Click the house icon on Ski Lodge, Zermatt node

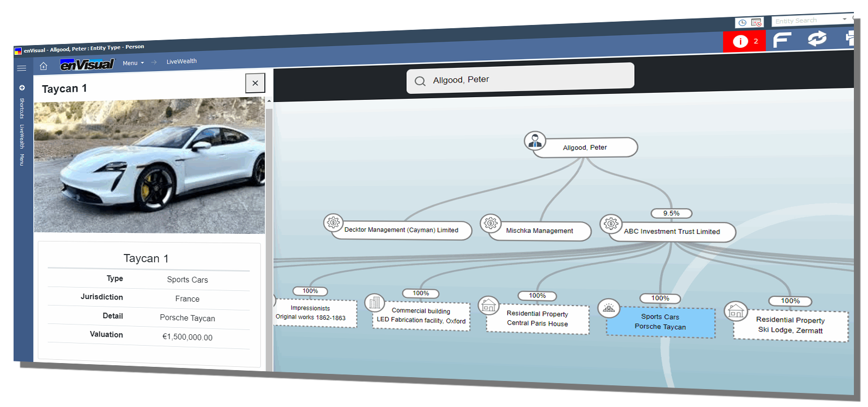(736, 311)
